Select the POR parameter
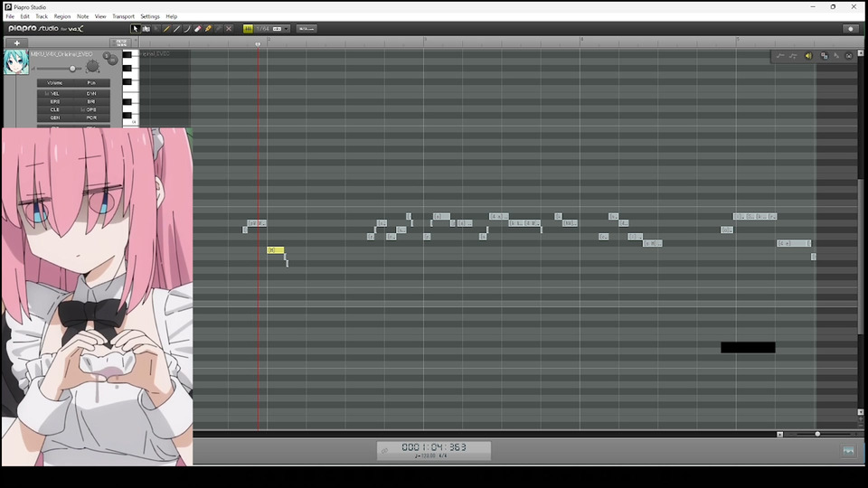The height and width of the screenshot is (488, 868). (x=91, y=117)
